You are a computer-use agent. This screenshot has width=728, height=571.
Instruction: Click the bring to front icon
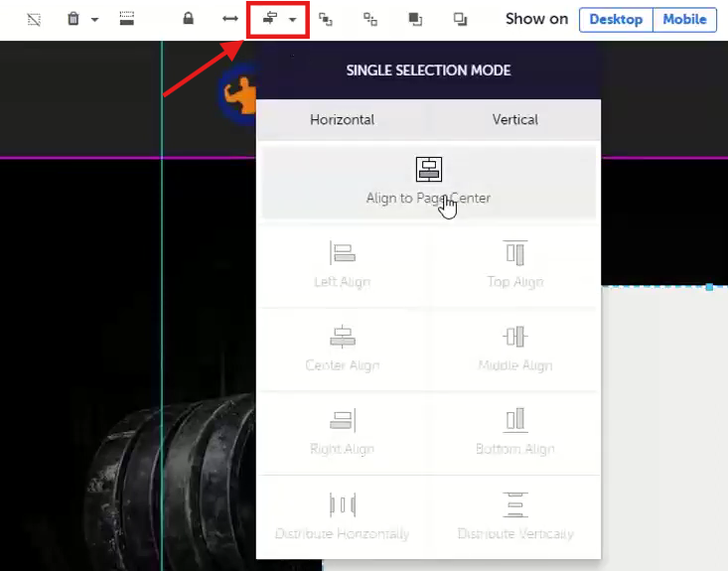[415, 19]
